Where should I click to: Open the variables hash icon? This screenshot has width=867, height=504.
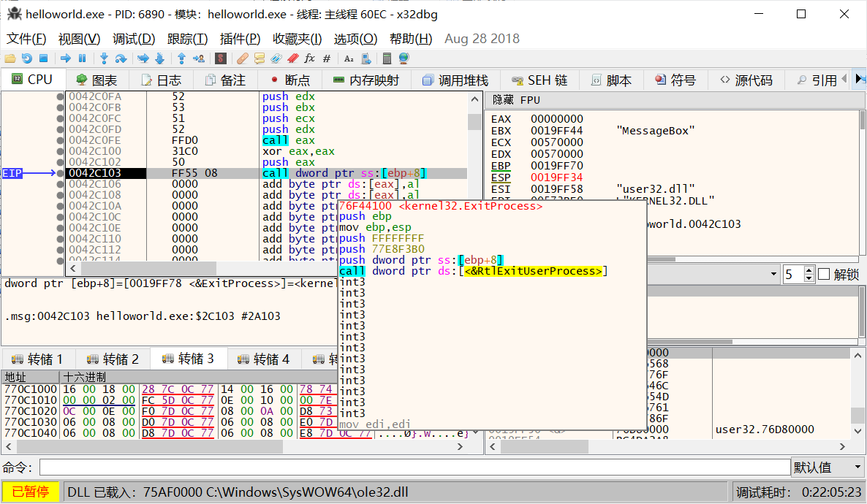pyautogui.click(x=327, y=58)
